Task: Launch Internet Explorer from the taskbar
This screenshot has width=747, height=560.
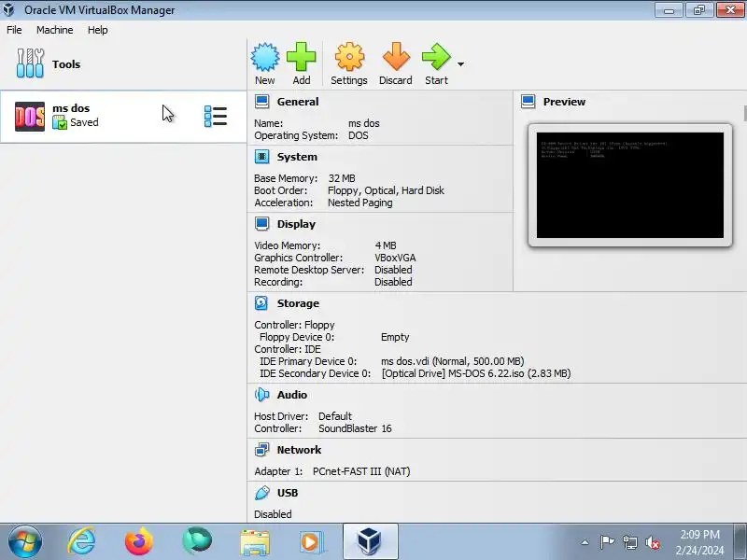Action: [x=82, y=542]
